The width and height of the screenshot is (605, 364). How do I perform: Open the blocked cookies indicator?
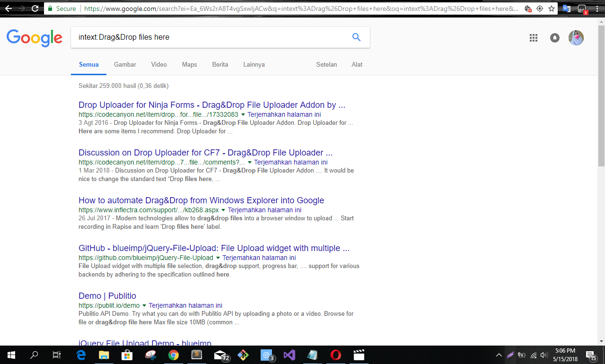tap(528, 9)
